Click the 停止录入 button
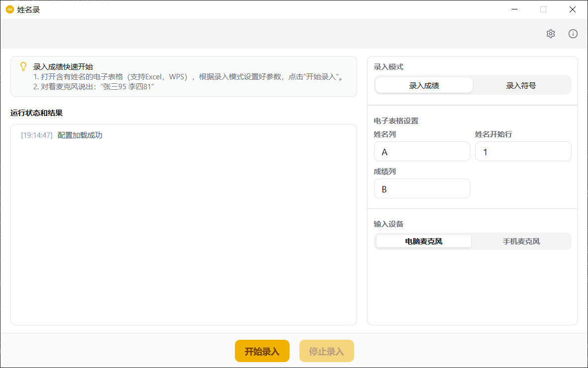 327,351
